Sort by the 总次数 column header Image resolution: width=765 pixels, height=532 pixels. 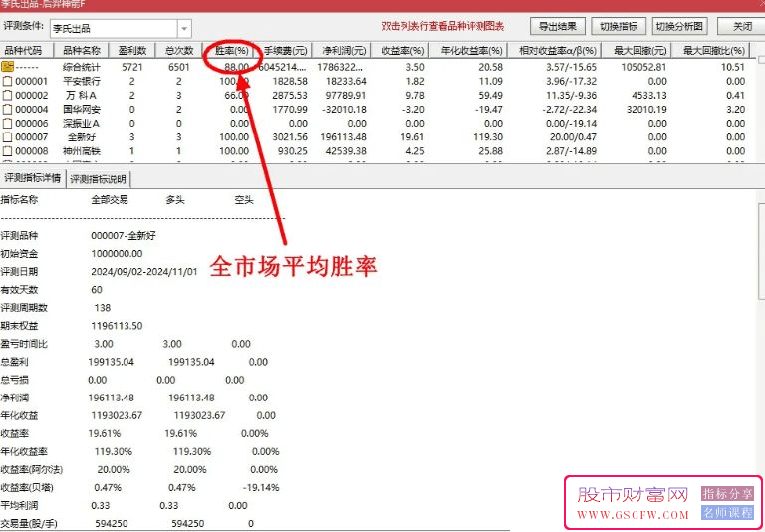pyautogui.click(x=179, y=50)
